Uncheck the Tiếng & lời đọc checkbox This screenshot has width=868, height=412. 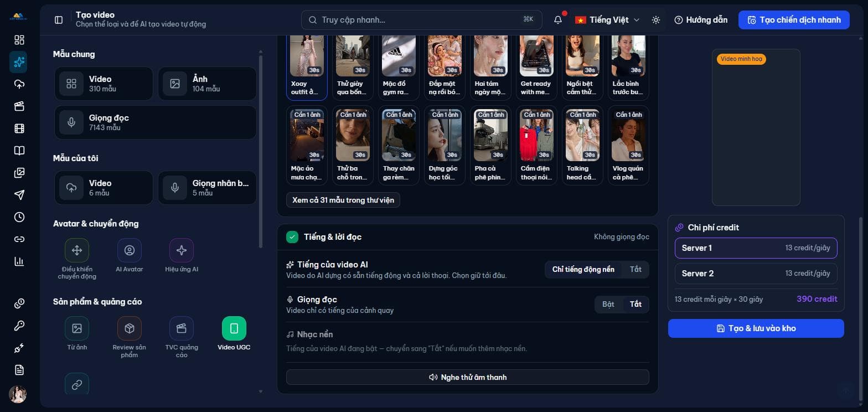point(292,237)
